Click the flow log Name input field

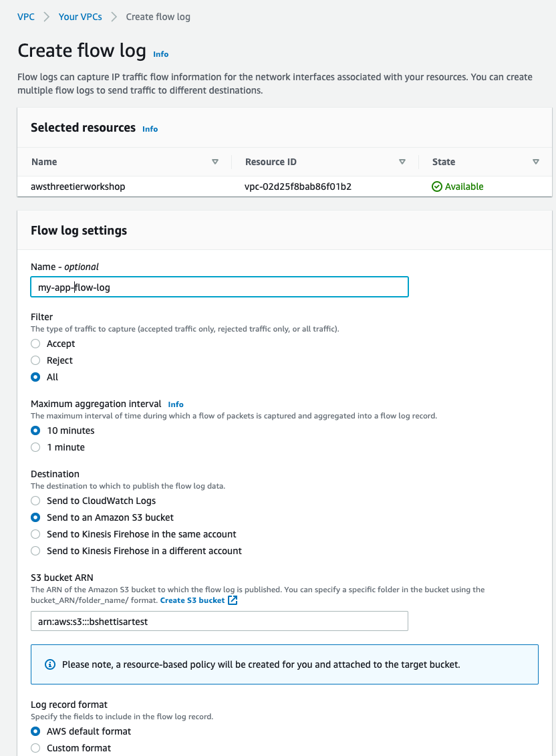[x=219, y=287]
